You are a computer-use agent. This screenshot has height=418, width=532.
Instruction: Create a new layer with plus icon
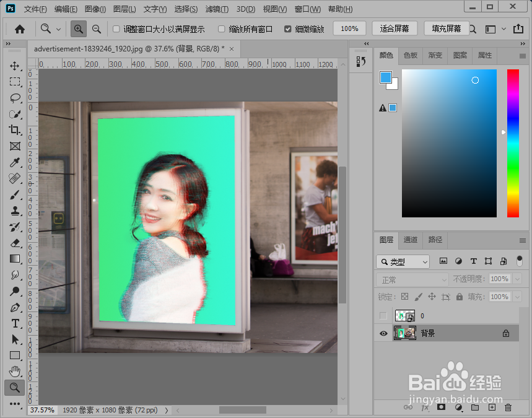[492, 407]
